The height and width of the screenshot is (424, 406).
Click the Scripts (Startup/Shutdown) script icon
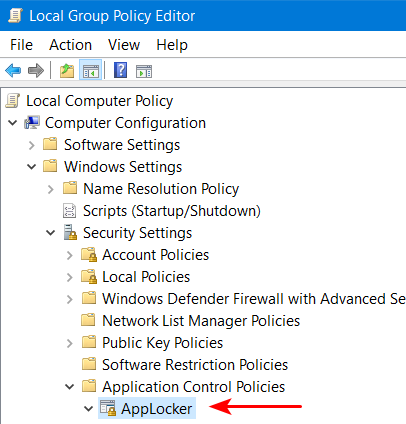click(69, 211)
